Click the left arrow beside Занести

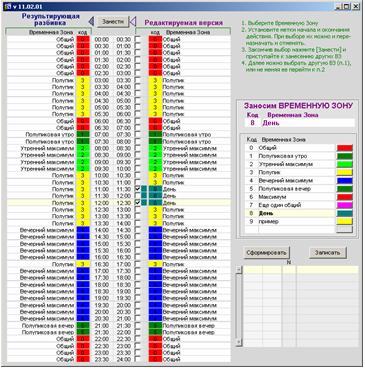coord(91,22)
